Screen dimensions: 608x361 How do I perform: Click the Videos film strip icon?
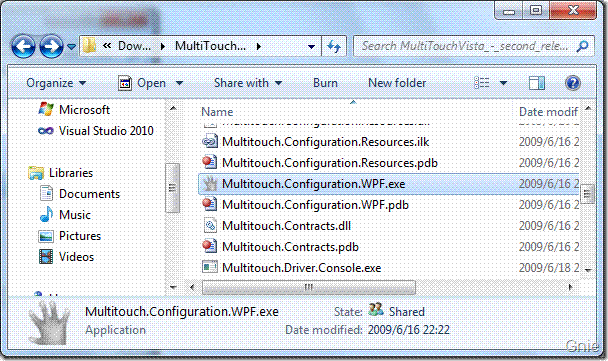[46, 257]
